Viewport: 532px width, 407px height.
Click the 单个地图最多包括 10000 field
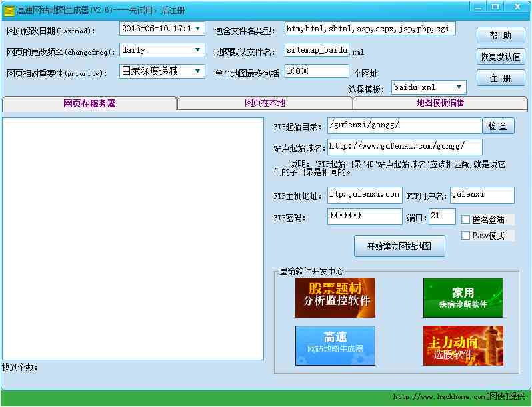tap(317, 71)
